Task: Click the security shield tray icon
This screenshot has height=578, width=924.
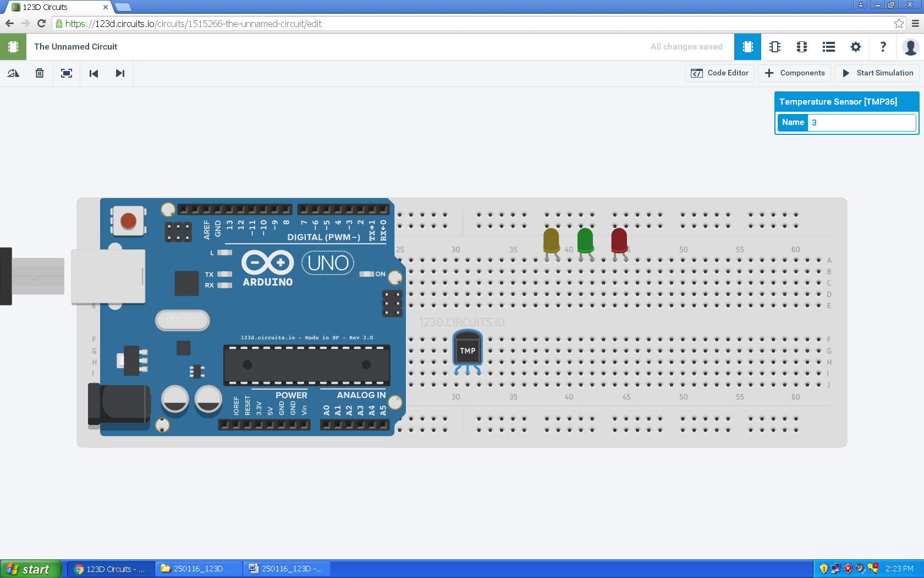Action: click(823, 569)
